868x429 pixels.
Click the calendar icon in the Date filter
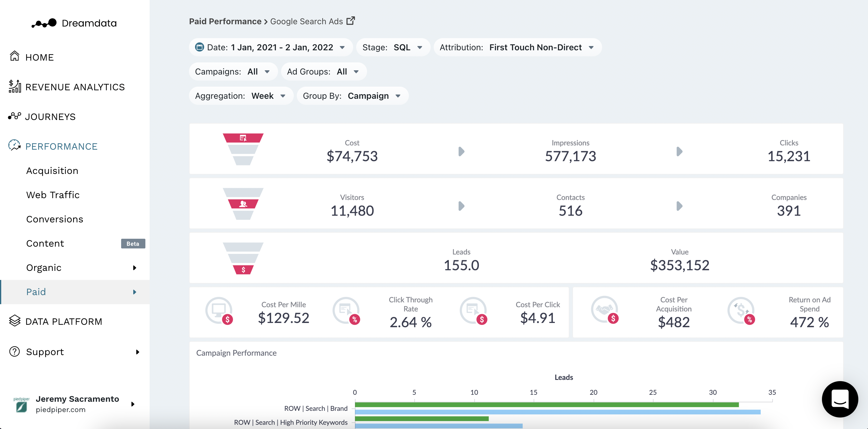200,47
